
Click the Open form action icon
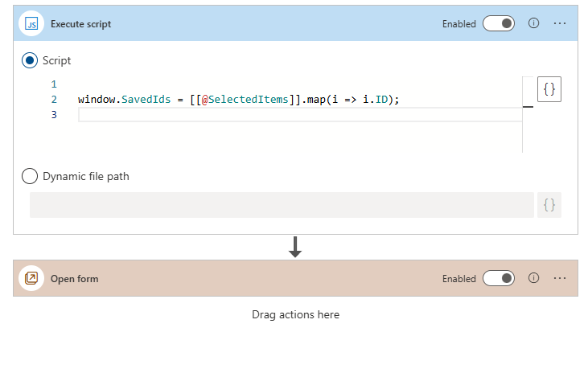tap(32, 279)
